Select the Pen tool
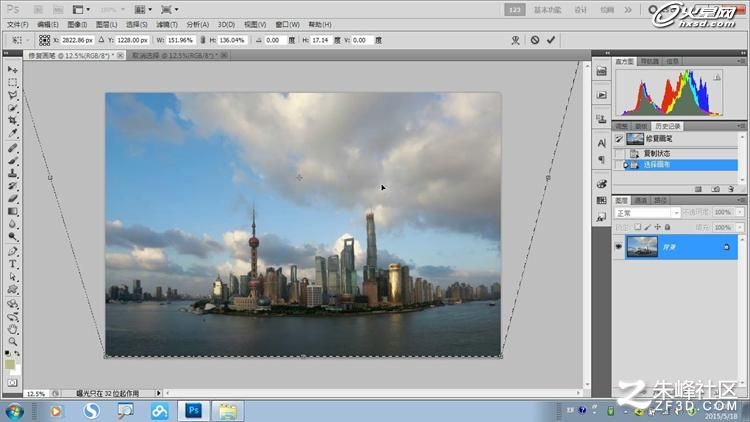The image size is (750, 422). 12,251
